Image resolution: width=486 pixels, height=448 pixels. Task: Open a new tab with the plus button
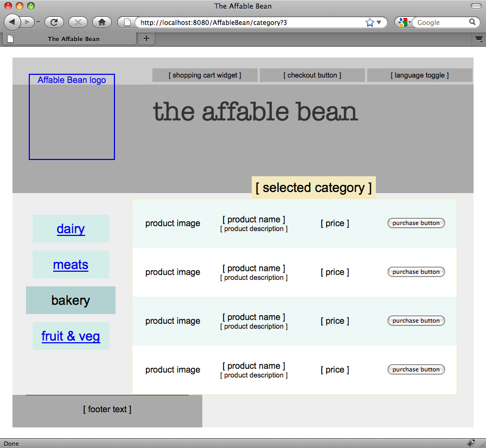tap(146, 39)
